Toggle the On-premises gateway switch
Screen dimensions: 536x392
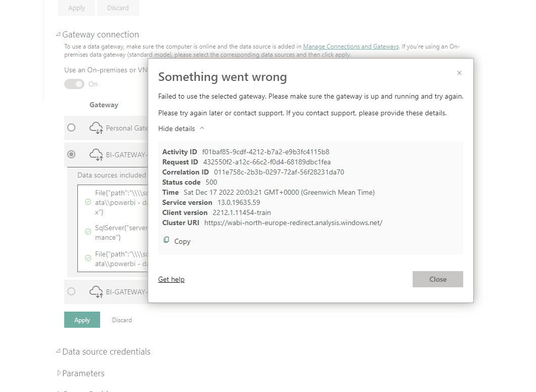(x=74, y=84)
